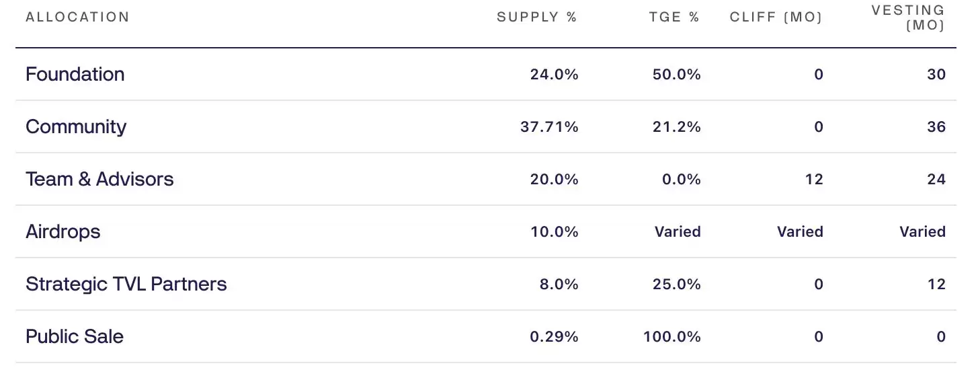The image size is (980, 378).
Task: Click the CLIFF (MO) column header
Action: [x=776, y=17]
